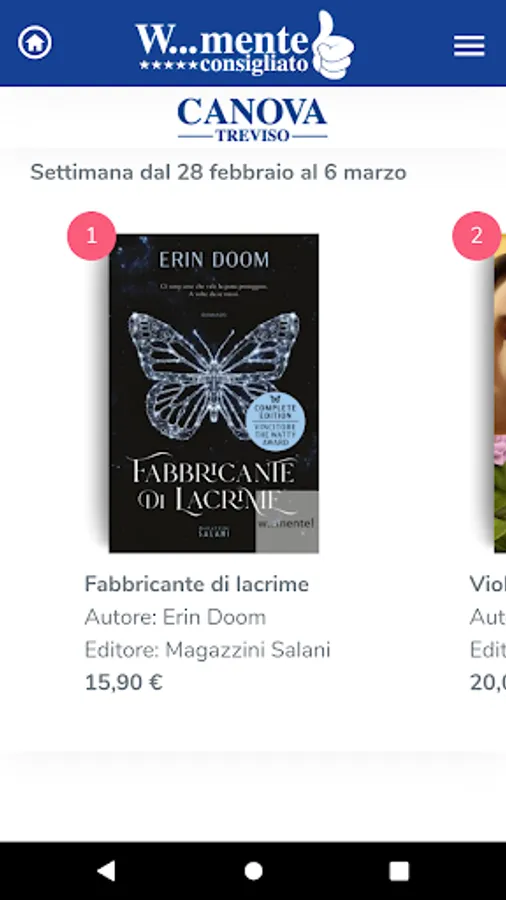This screenshot has width=506, height=900.
Task: Click the Fabbricante di lacrime title
Action: pyautogui.click(x=197, y=584)
